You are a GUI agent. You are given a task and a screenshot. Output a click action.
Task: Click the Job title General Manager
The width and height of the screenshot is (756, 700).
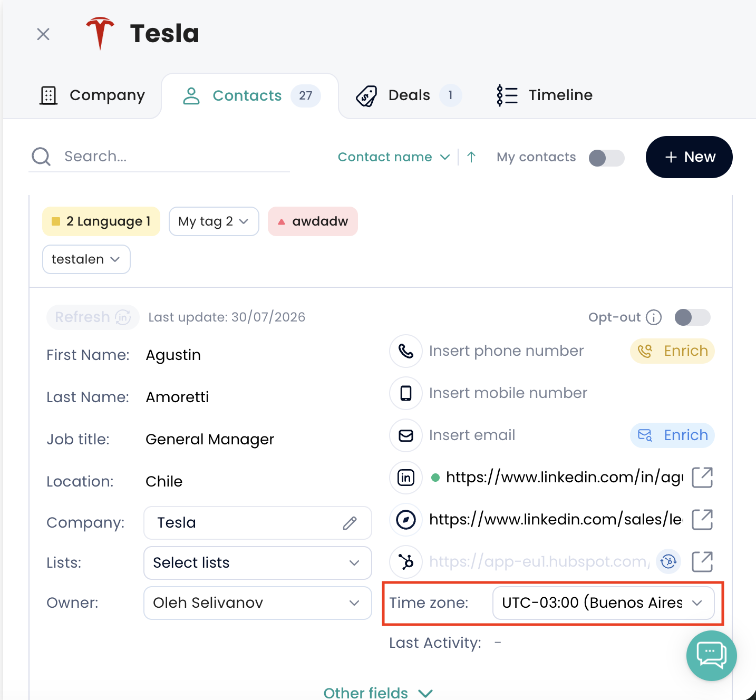point(210,440)
